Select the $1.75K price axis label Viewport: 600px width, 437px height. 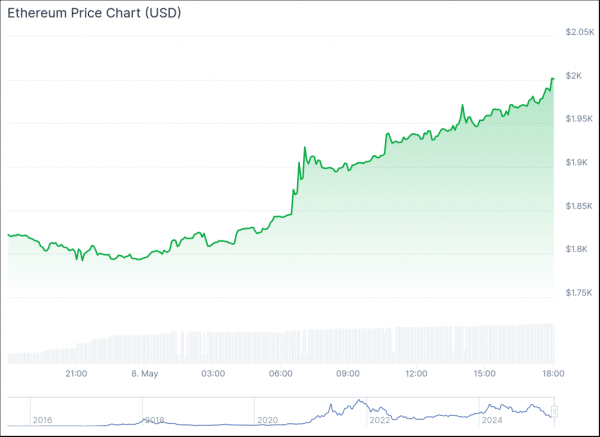pyautogui.click(x=578, y=293)
